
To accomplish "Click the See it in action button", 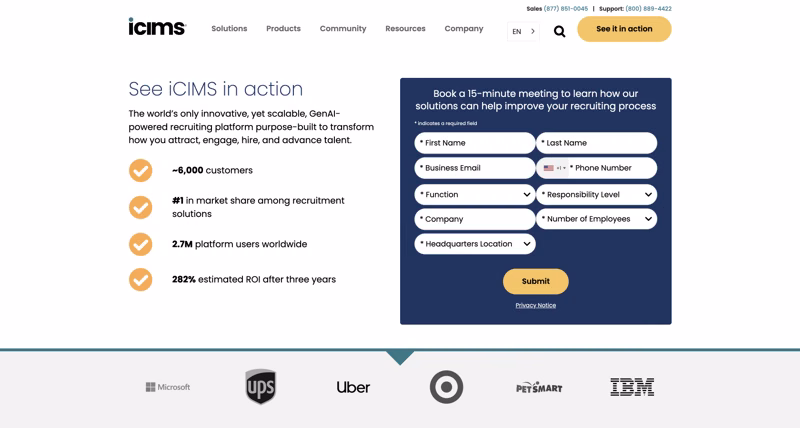I will tap(624, 29).
